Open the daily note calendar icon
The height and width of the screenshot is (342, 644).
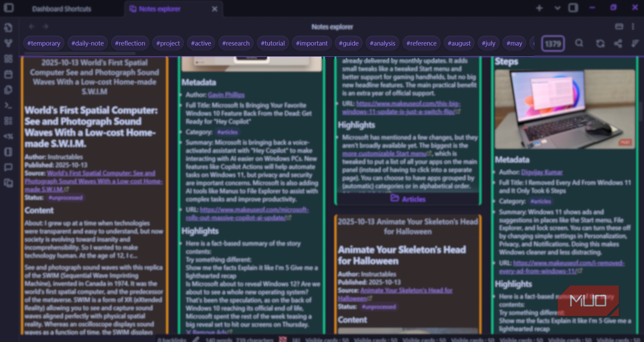pos(8,74)
